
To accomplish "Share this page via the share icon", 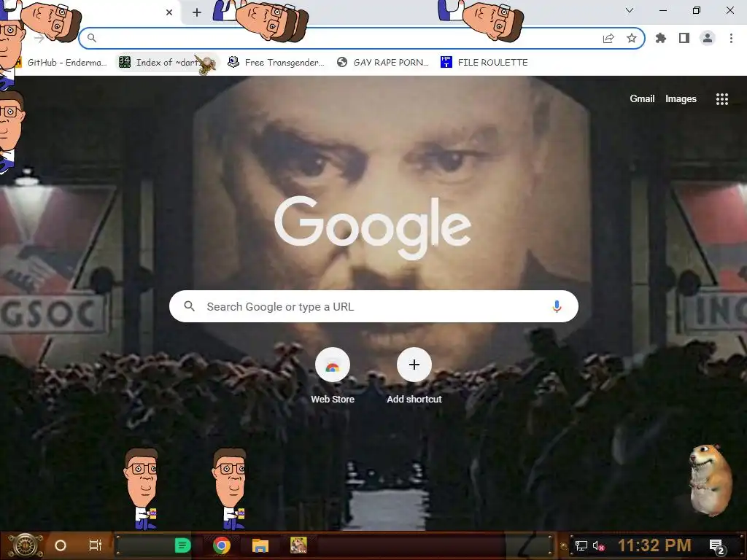I will click(608, 38).
